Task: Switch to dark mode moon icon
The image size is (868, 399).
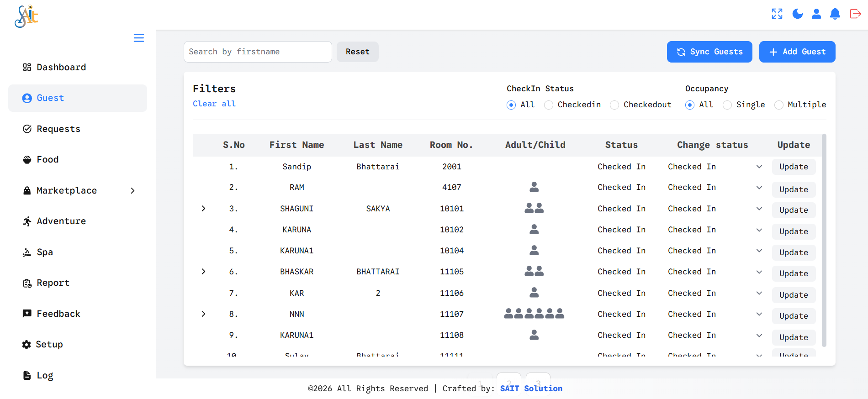Action: click(798, 14)
